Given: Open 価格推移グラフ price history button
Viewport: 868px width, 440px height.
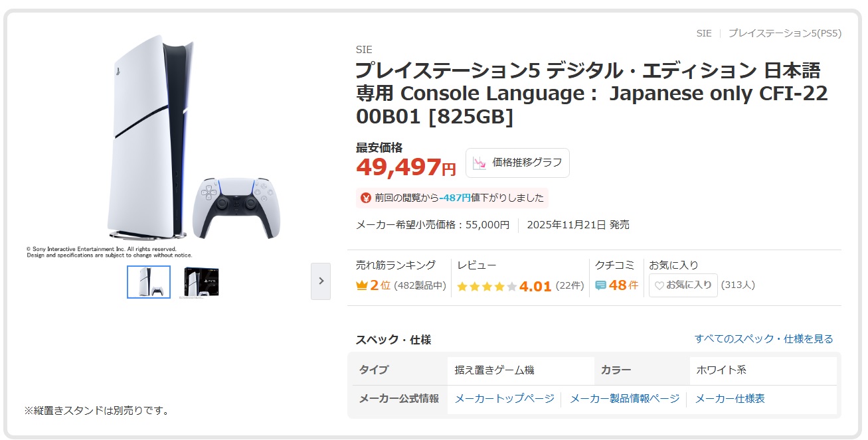Looking at the screenshot, I should pos(517,163).
